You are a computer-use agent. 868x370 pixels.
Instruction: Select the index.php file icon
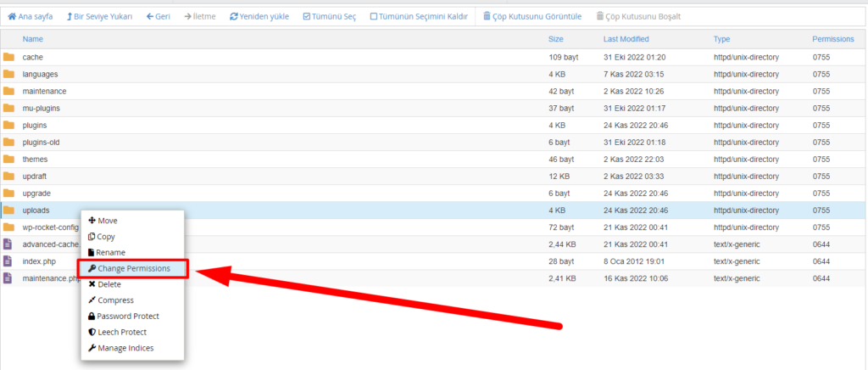click(x=8, y=261)
